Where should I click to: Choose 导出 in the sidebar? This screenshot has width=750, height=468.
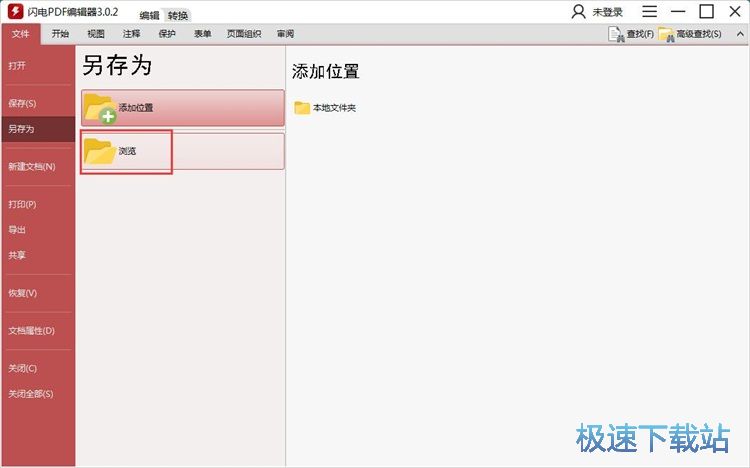tap(38, 230)
